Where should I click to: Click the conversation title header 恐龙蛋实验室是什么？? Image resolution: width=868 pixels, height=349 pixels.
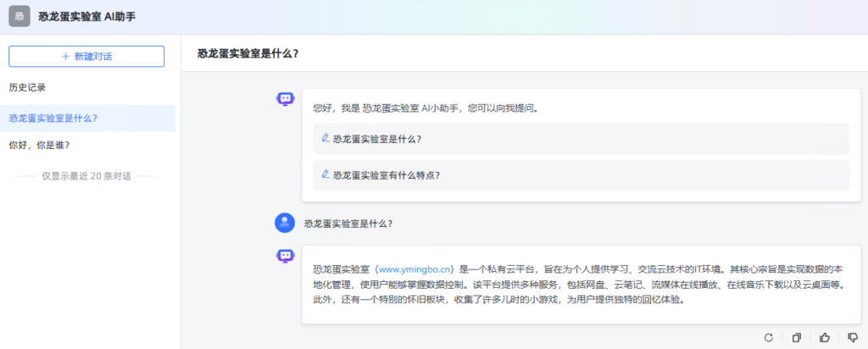(x=248, y=53)
